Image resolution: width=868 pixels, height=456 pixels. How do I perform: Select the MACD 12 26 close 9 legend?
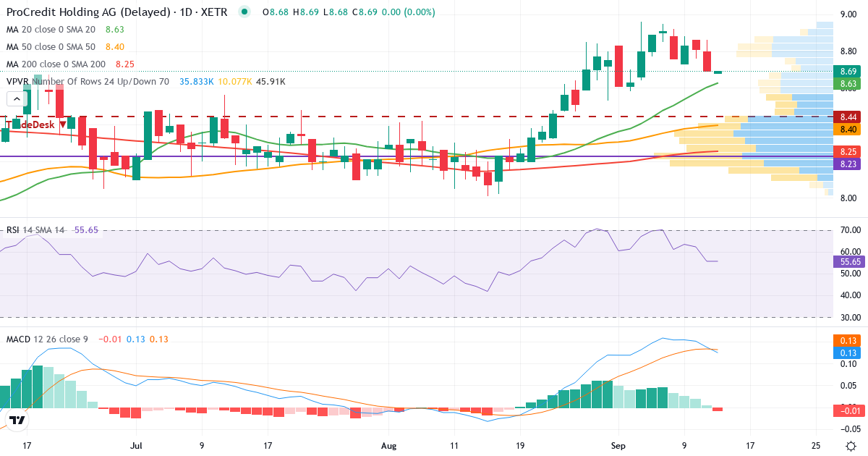tap(48, 339)
